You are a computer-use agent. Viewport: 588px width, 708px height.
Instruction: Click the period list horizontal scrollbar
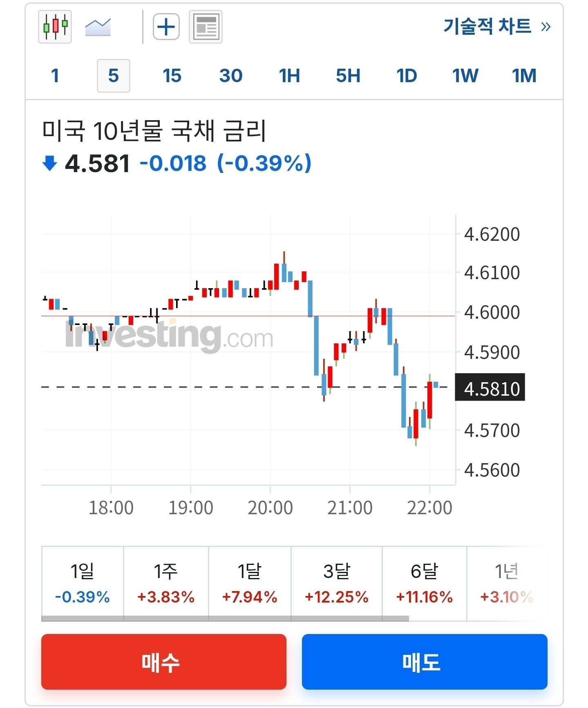point(225,619)
